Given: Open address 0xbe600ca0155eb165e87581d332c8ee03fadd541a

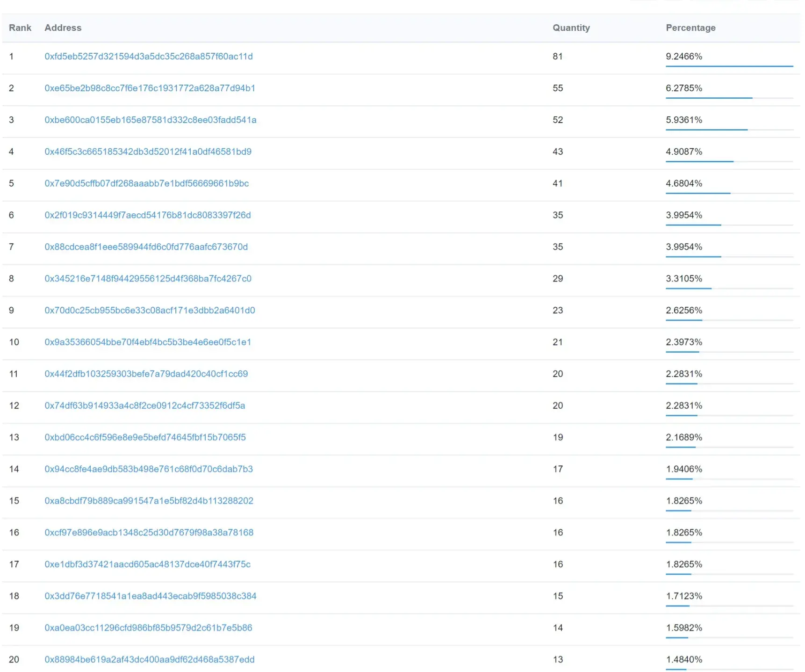Looking at the screenshot, I should coord(151,120).
